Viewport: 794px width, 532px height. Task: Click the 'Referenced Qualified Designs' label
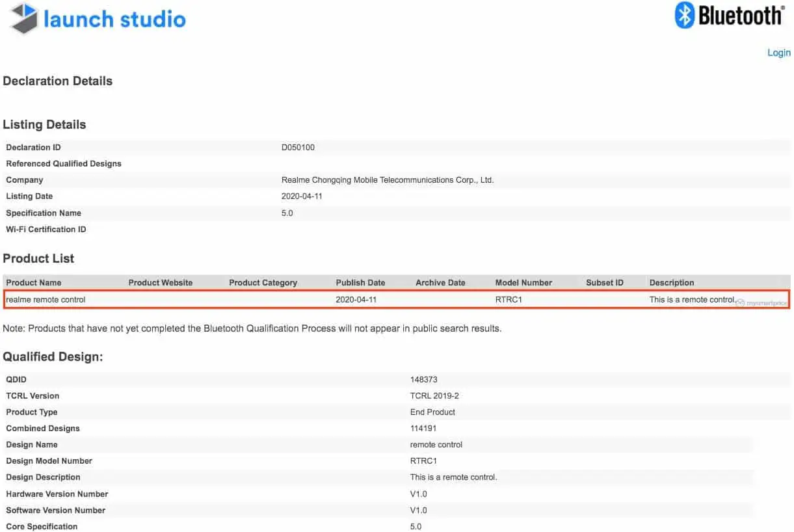64,164
